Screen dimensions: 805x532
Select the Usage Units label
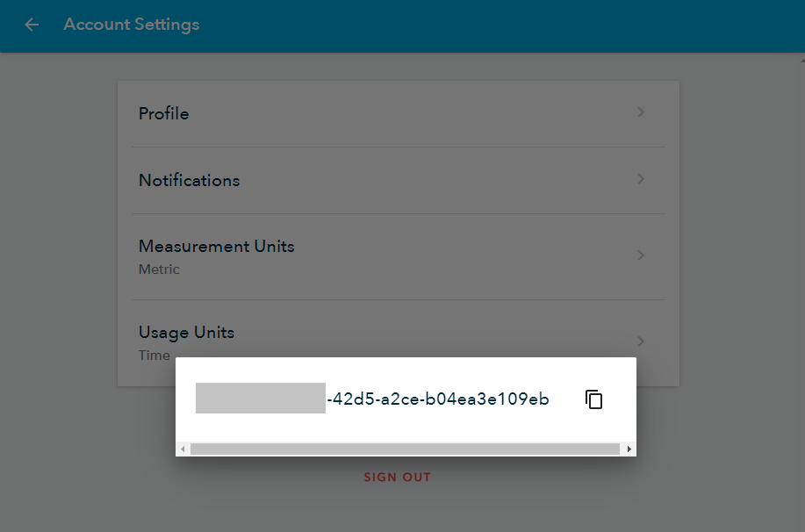point(186,332)
